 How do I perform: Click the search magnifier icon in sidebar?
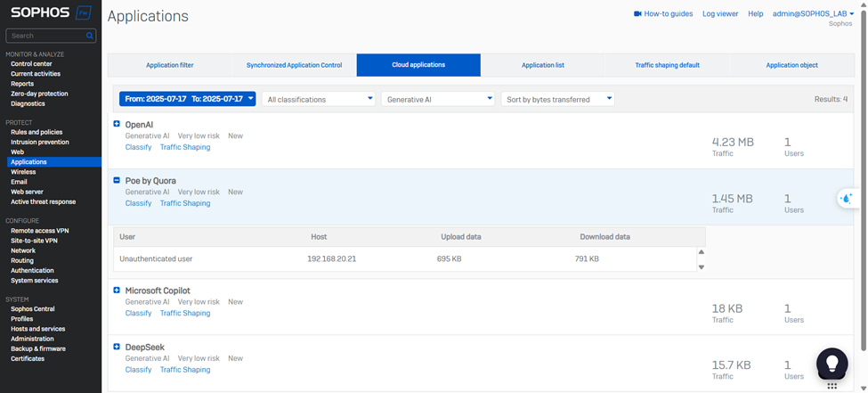tap(90, 36)
